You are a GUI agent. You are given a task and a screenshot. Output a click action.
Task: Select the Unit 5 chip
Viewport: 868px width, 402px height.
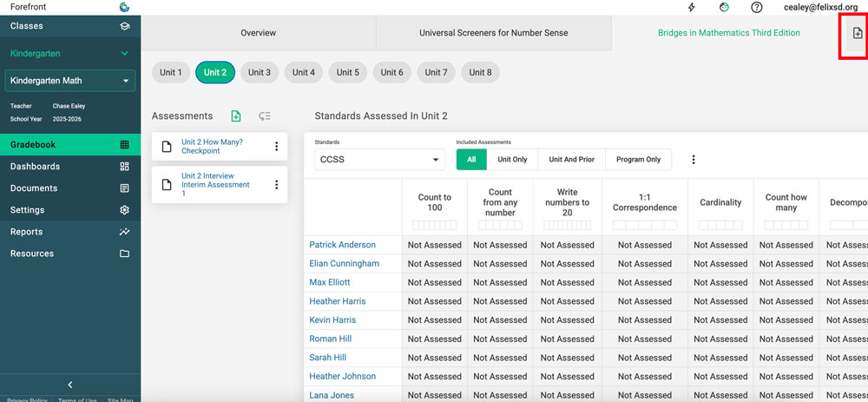(x=348, y=73)
